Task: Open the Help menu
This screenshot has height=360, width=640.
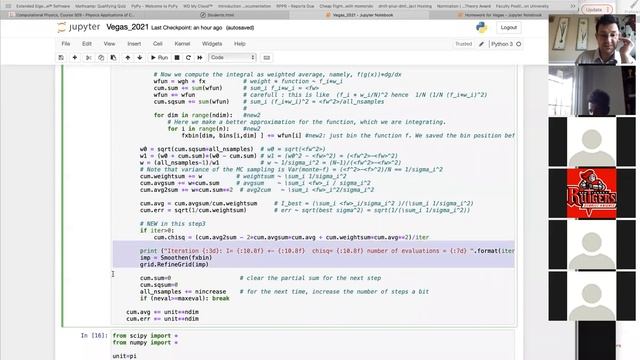Action: [x=240, y=44]
